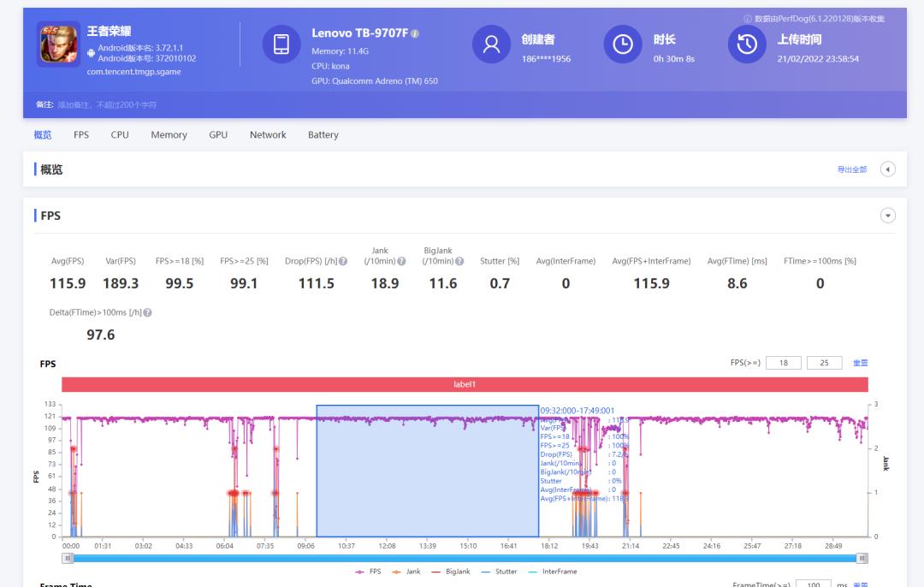Click the 王者荣耀 game app icon
The width and height of the screenshot is (924, 587).
coord(59,44)
